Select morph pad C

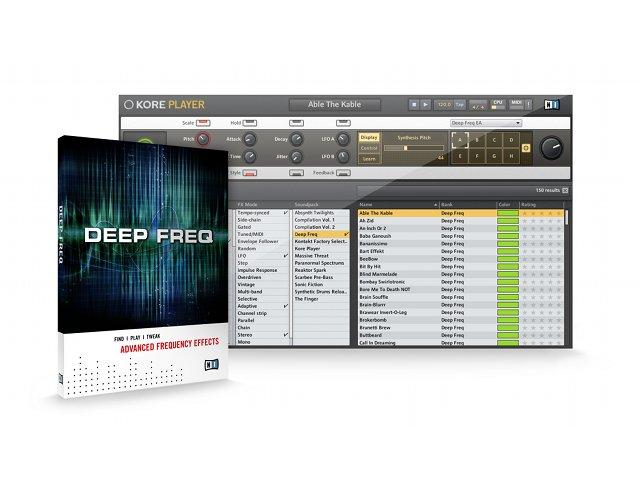(494, 140)
